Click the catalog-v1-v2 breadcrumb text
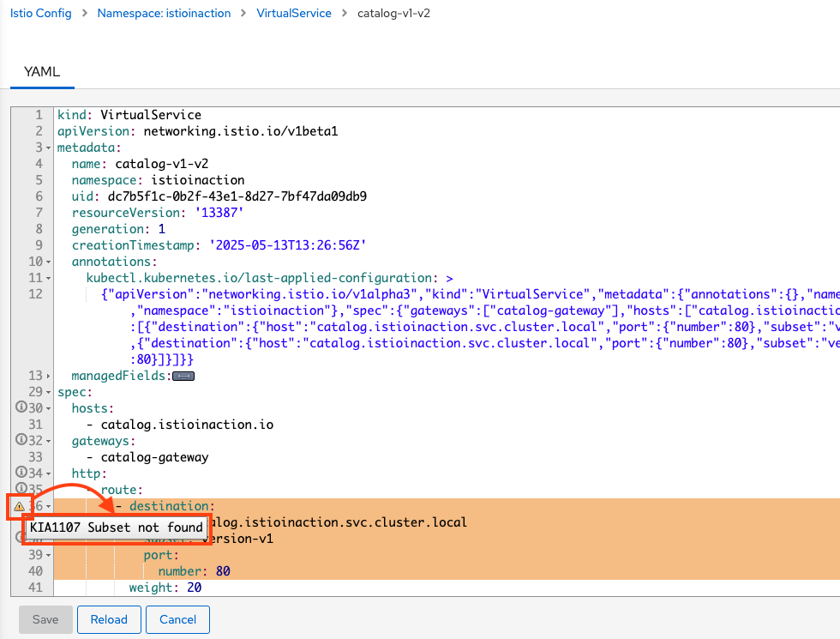Screen dimensions: 840x639 [393, 14]
